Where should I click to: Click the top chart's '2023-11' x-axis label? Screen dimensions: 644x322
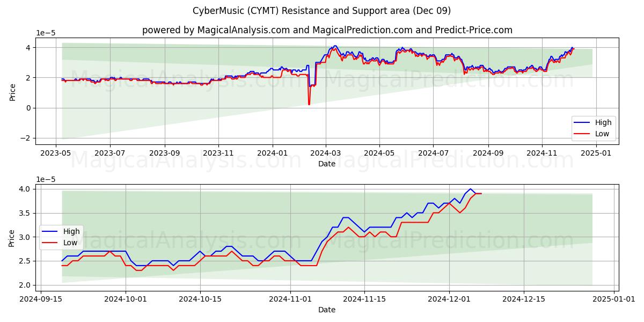[x=218, y=153]
